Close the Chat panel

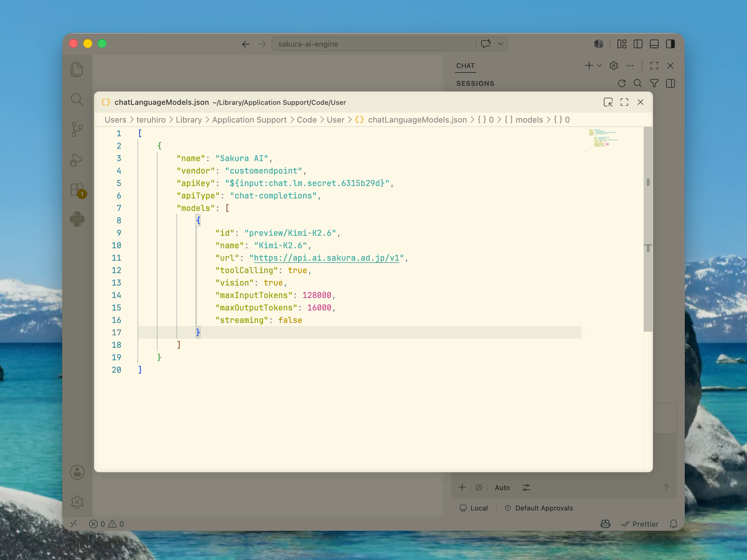(670, 65)
